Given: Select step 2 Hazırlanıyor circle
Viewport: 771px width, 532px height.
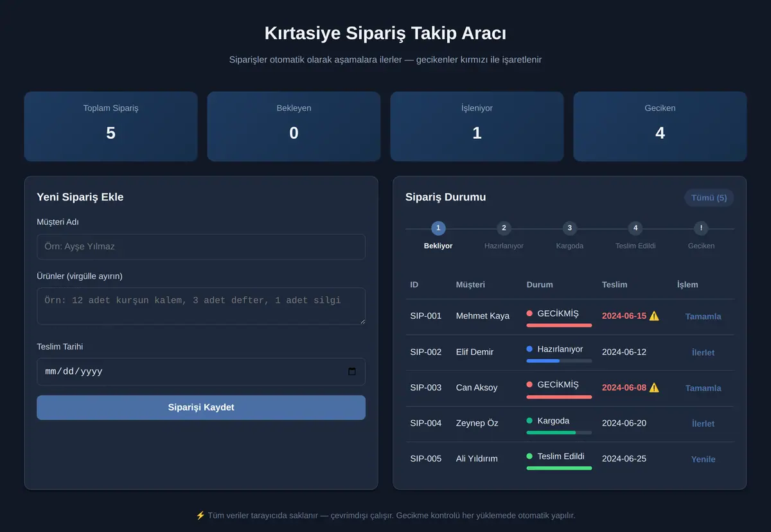Looking at the screenshot, I should 504,228.
